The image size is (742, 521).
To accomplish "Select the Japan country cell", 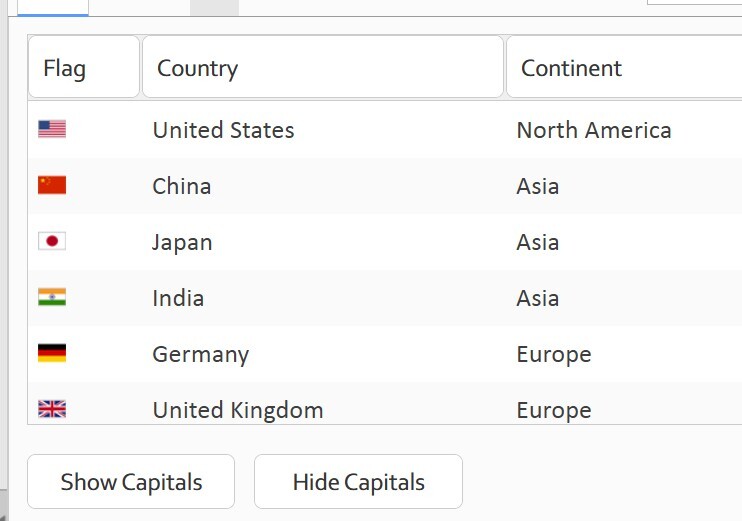I will tap(182, 243).
